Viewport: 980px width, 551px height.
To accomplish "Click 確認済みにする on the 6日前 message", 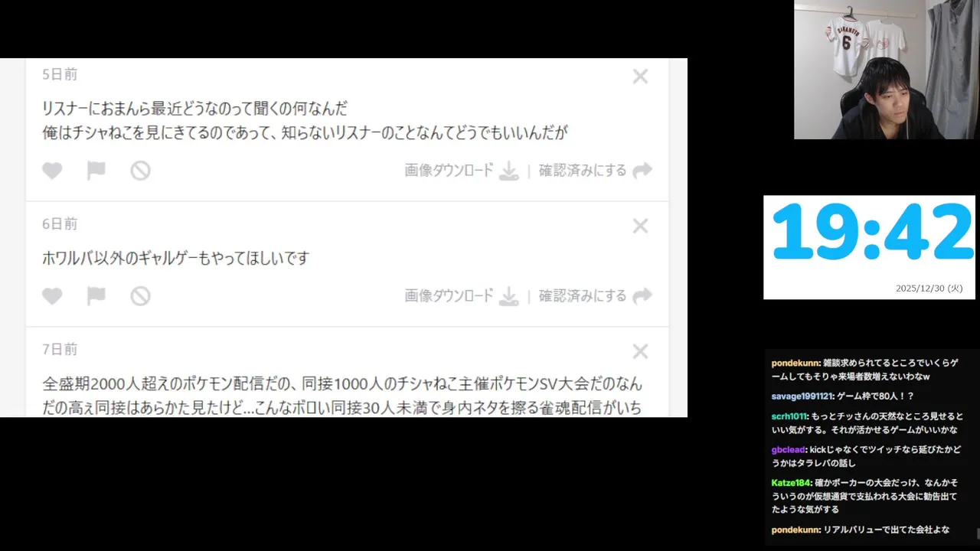I will click(x=583, y=296).
